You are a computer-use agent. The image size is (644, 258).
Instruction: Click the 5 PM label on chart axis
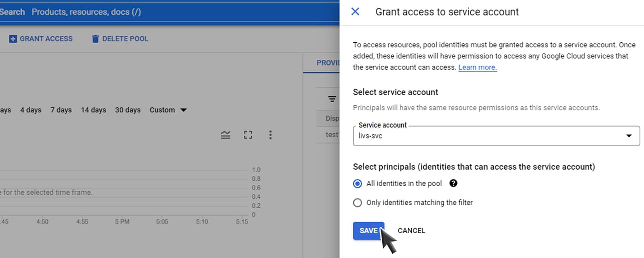pos(122,222)
